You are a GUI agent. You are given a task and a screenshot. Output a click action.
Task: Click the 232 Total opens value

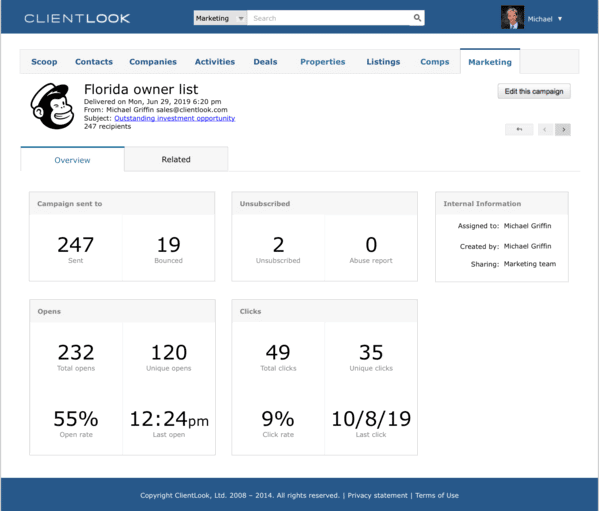[x=76, y=353]
